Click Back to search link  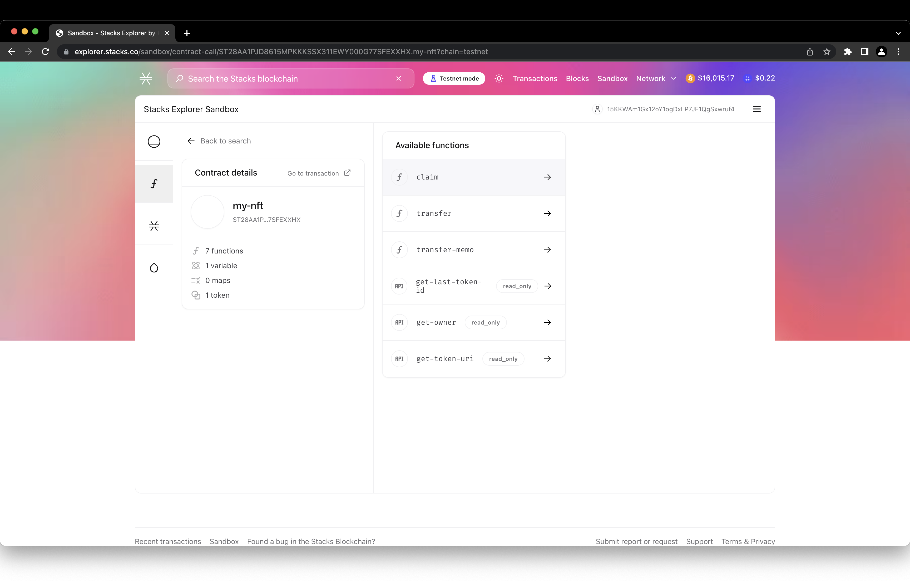pyautogui.click(x=219, y=141)
